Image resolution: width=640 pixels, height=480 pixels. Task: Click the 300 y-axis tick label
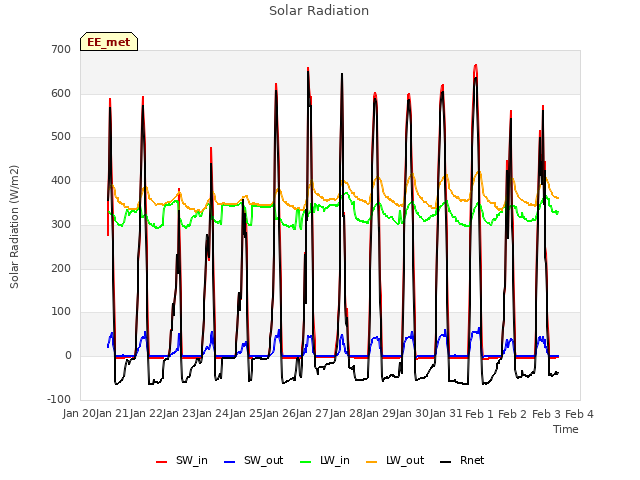(61, 224)
